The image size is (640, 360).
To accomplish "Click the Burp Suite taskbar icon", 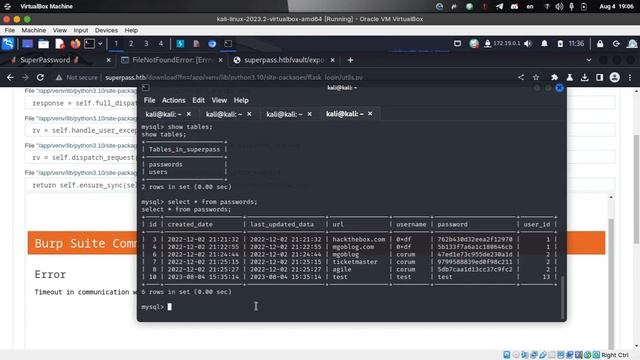I will click(x=180, y=44).
